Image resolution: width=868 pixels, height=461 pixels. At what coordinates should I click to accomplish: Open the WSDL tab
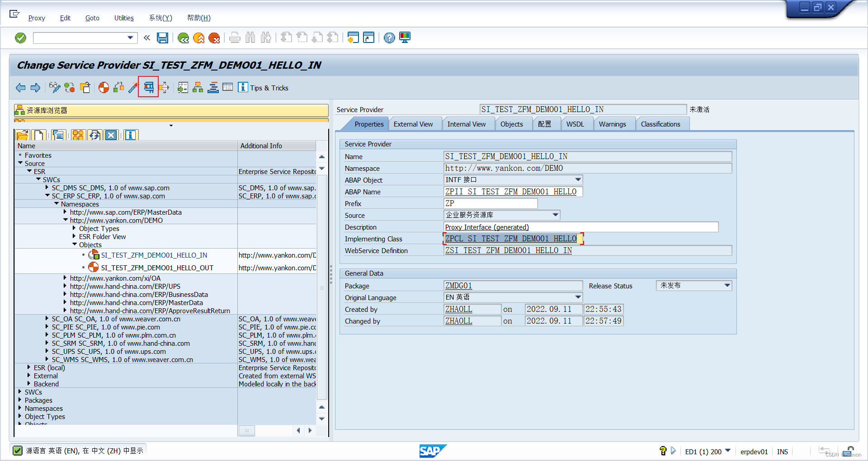(x=575, y=124)
